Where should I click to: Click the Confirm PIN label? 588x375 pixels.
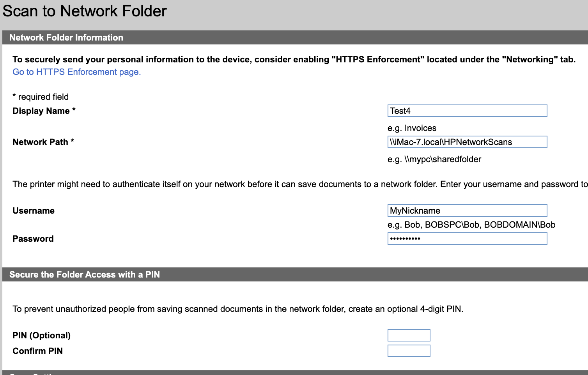(37, 351)
